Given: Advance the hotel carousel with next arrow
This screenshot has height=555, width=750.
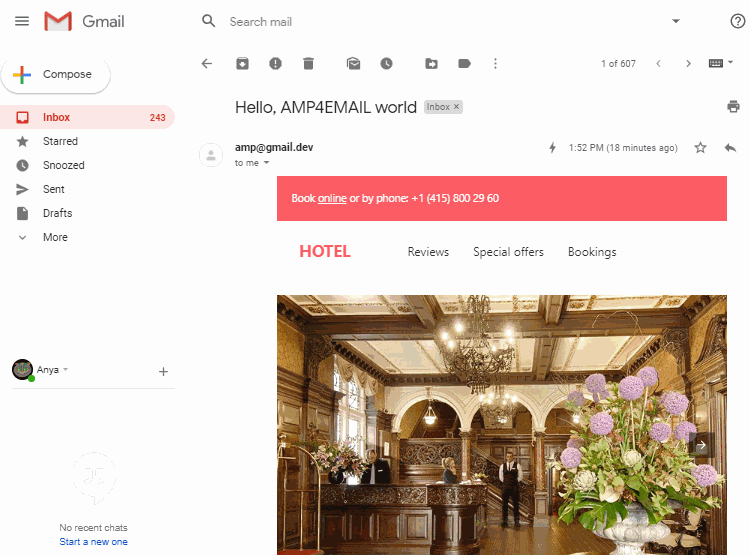Looking at the screenshot, I should pos(701,445).
